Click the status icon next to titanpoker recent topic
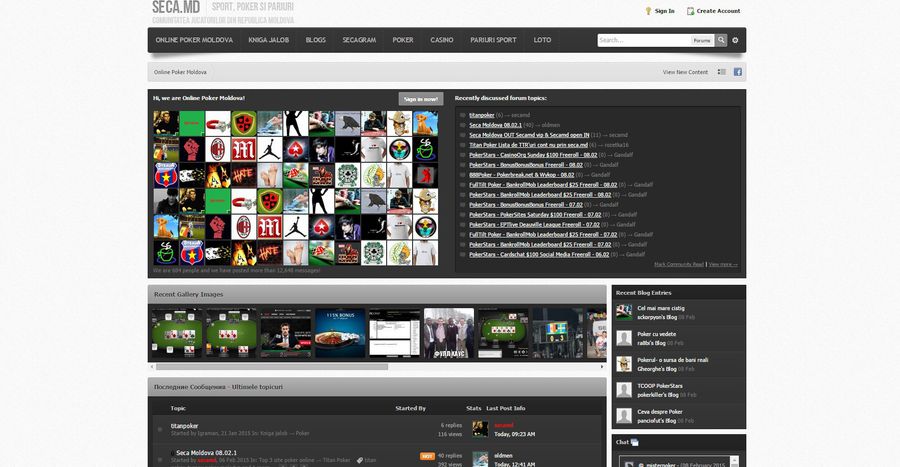 (463, 115)
